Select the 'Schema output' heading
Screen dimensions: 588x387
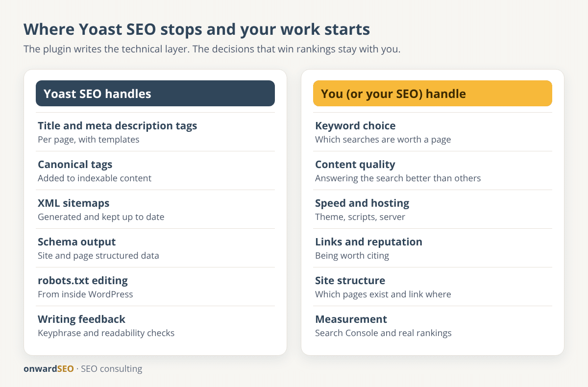point(77,242)
